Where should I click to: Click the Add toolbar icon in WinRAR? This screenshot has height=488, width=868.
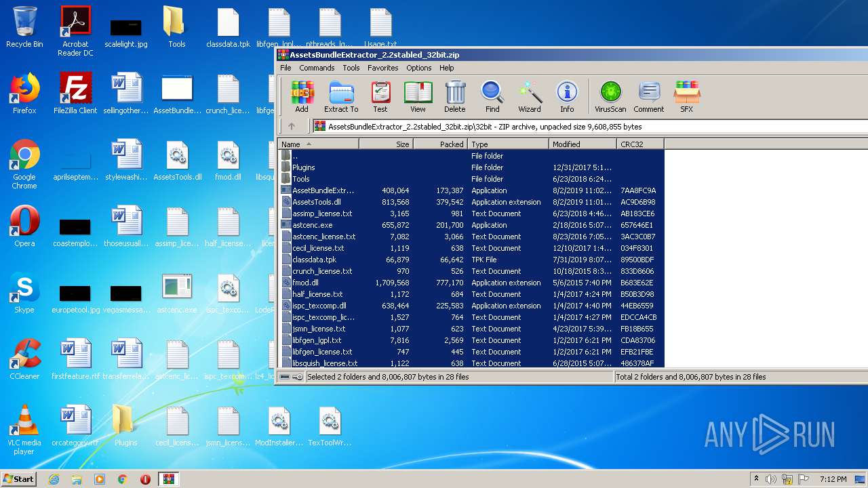(302, 96)
